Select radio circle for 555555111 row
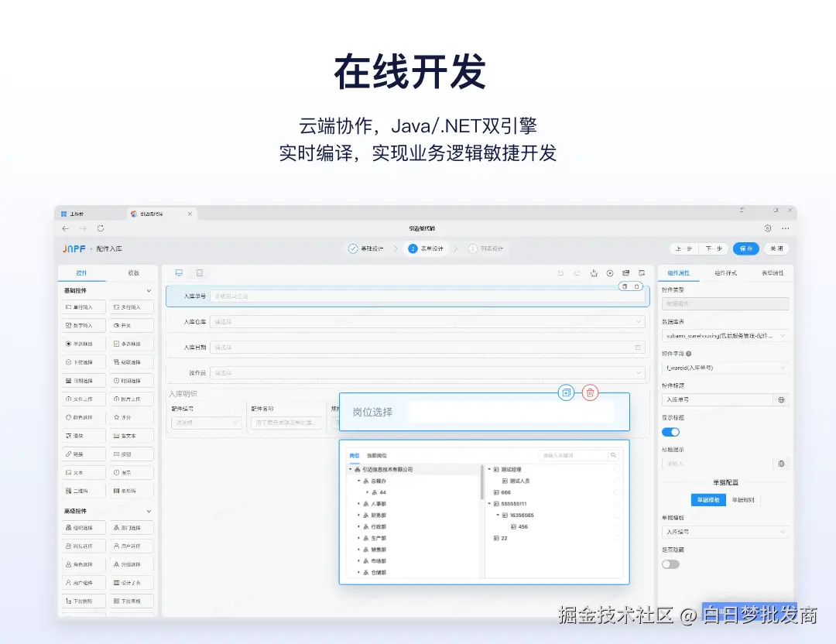836x644 pixels. (617, 504)
